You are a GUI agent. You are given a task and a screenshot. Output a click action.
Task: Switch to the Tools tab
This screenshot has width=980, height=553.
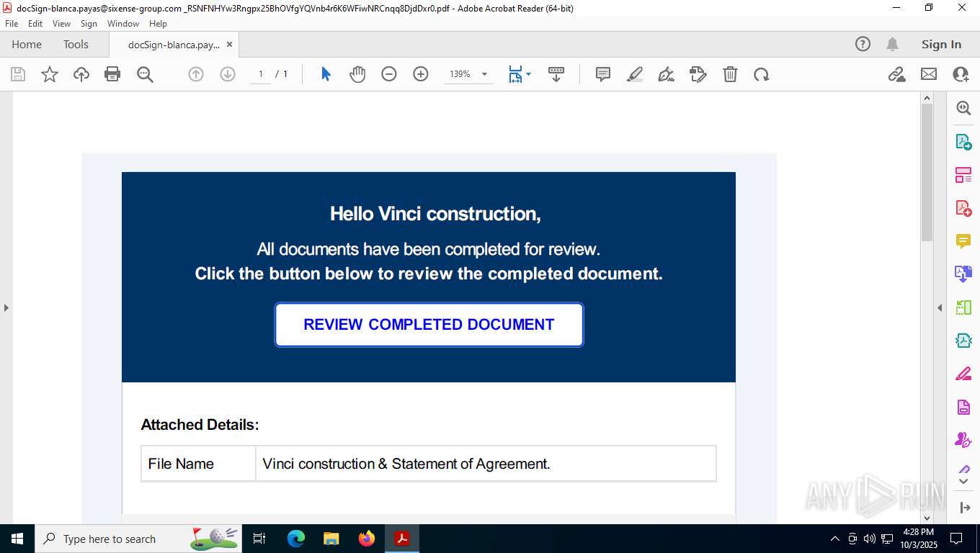[76, 44]
